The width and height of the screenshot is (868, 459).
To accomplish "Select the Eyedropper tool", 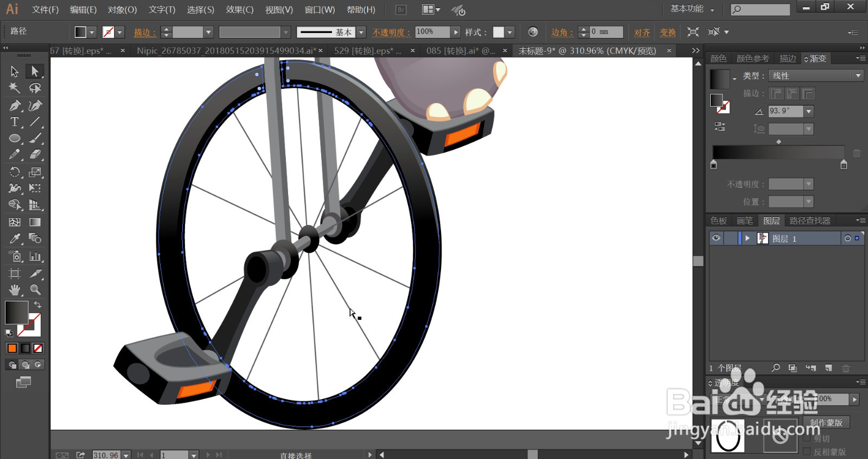I will tap(15, 238).
